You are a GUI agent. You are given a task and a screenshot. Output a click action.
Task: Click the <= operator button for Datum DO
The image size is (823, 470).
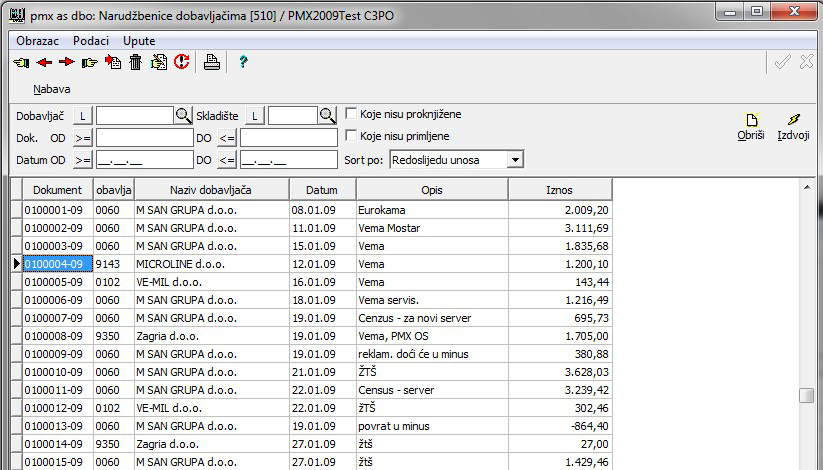(227, 160)
